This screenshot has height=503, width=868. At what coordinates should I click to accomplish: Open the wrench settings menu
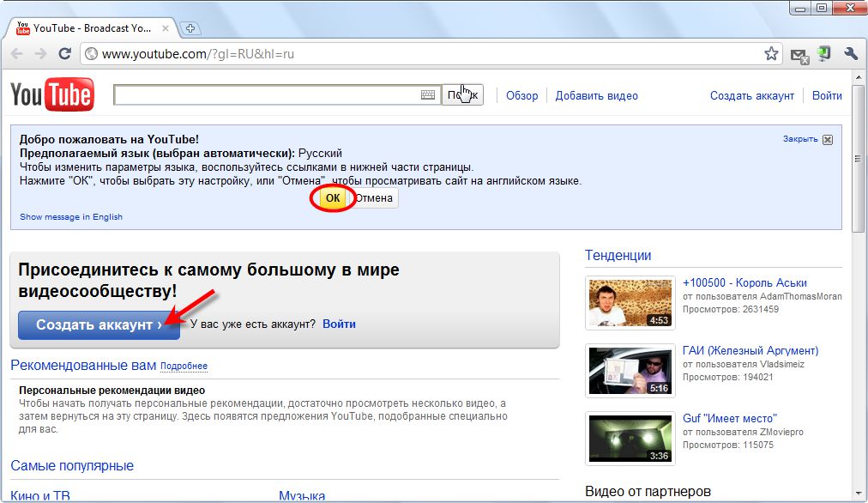(851, 54)
